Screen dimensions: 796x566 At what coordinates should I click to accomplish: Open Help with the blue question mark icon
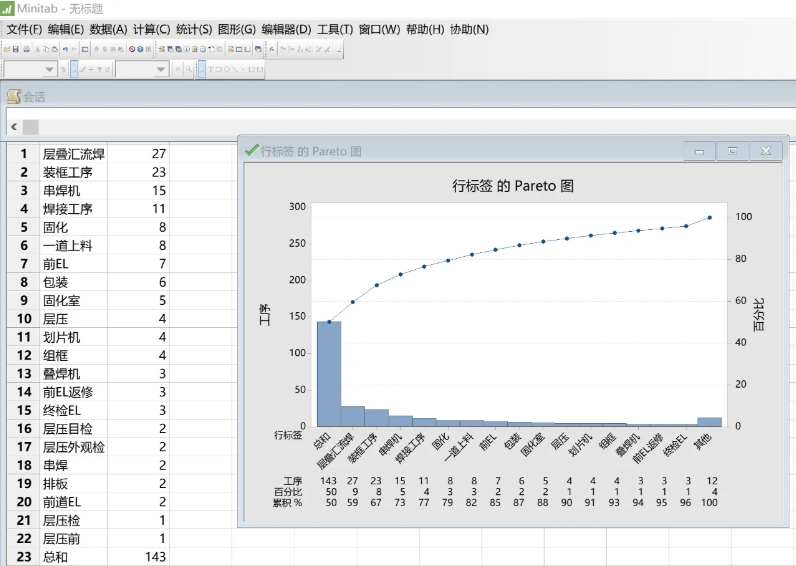[x=140, y=49]
